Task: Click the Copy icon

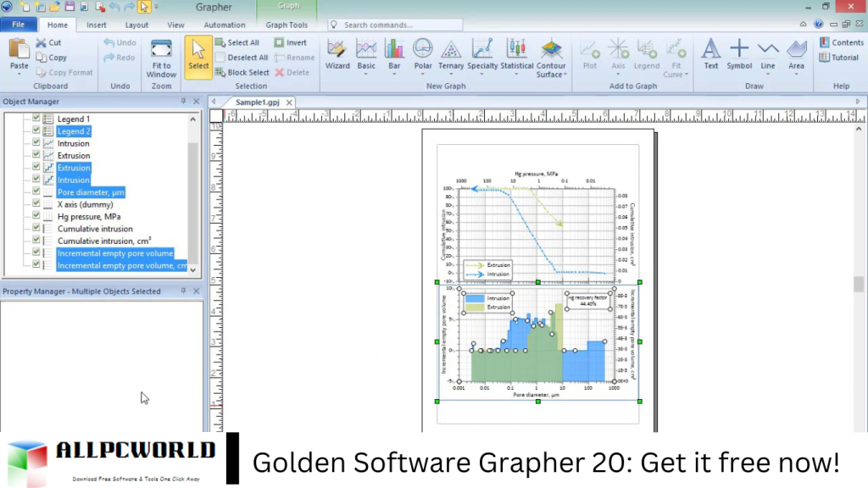Action: coord(41,58)
